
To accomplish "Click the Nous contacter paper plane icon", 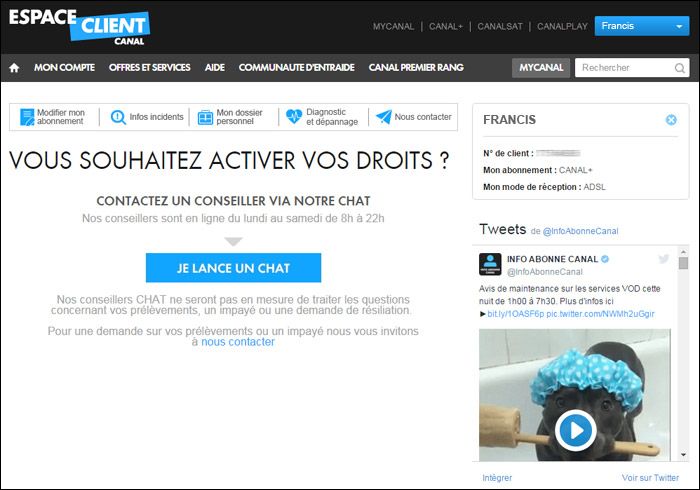I will (383, 117).
